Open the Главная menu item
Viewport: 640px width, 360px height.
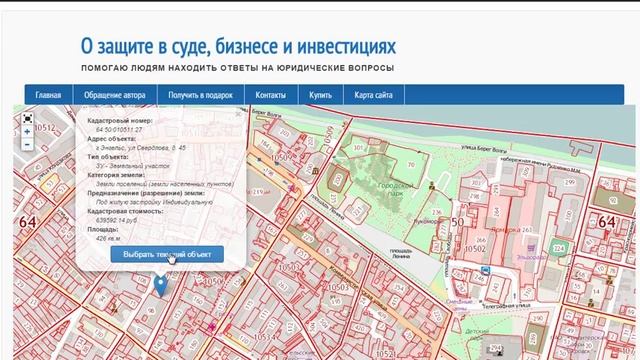point(48,95)
